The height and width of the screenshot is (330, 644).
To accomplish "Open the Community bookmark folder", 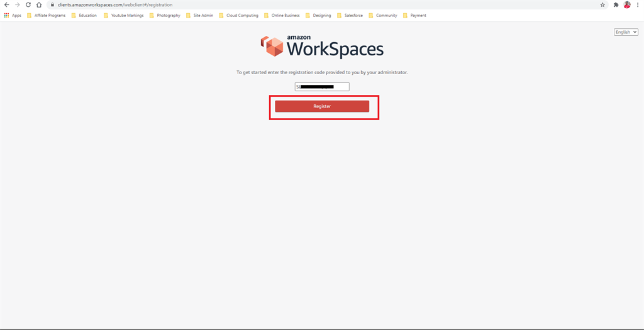I will [383, 16].
